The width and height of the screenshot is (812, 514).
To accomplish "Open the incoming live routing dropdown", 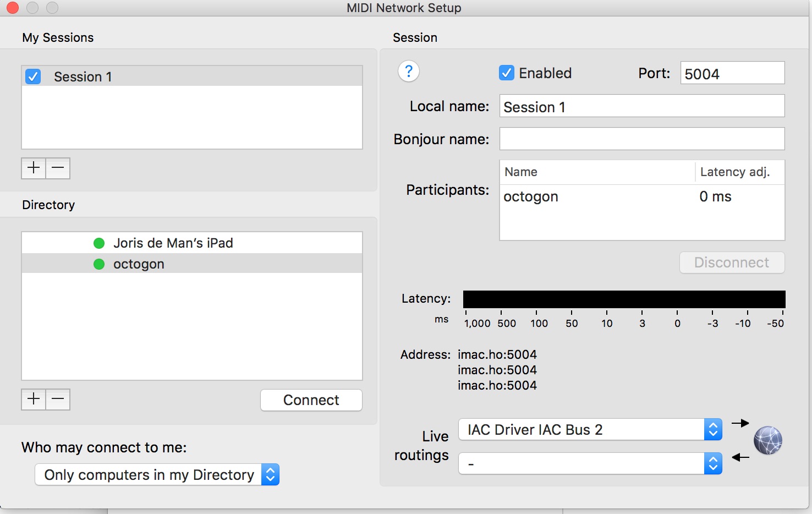I will pos(590,464).
